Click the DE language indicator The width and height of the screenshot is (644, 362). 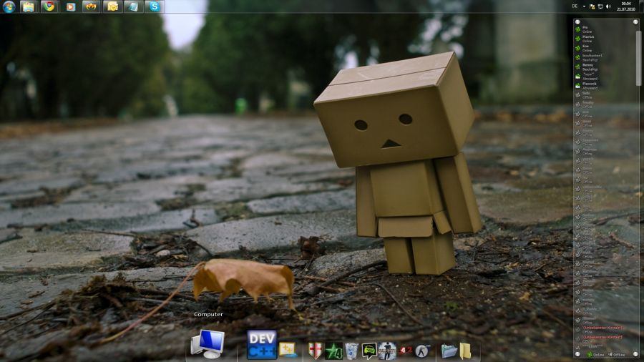(575, 6)
